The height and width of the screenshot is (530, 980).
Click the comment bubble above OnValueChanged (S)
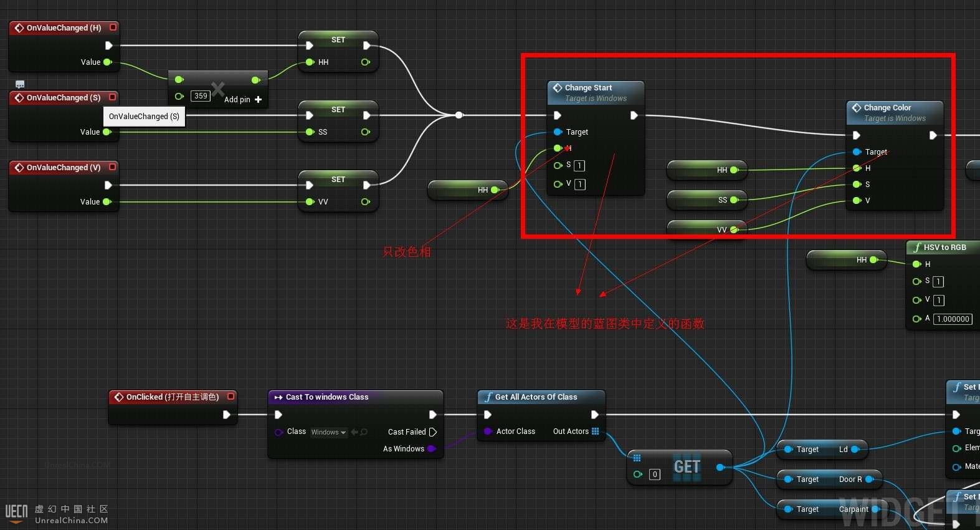click(x=20, y=84)
